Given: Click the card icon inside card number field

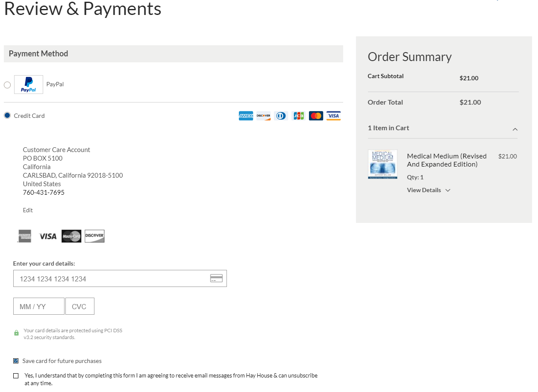Looking at the screenshot, I should click(216, 278).
